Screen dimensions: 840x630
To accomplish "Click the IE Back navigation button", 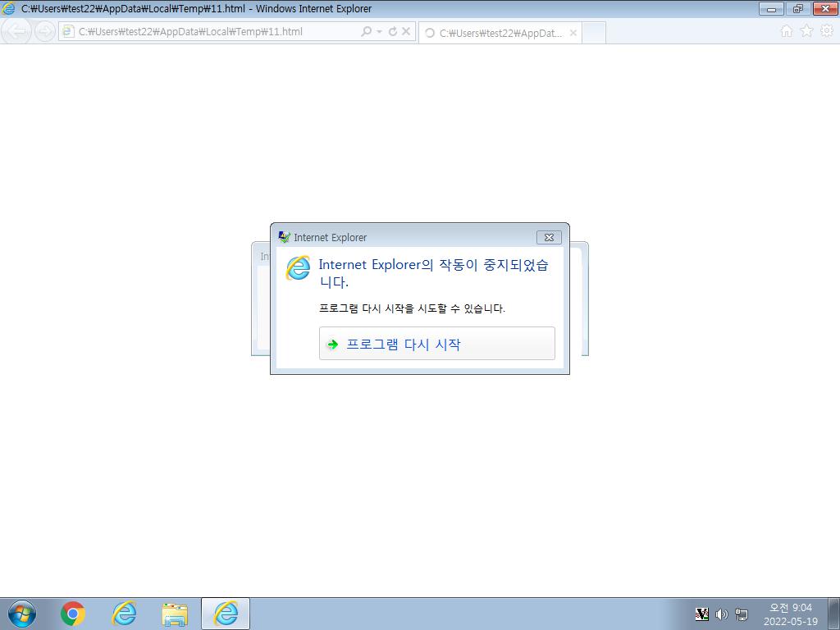I will 17,32.
